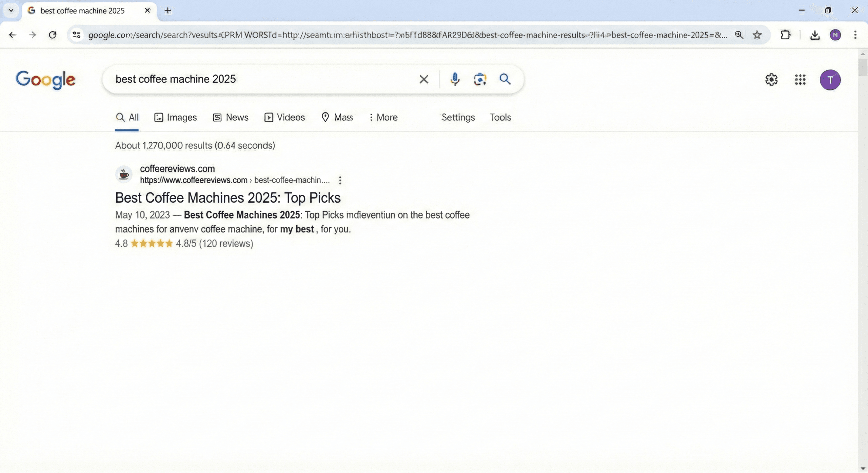Open Google Lens image search

480,79
